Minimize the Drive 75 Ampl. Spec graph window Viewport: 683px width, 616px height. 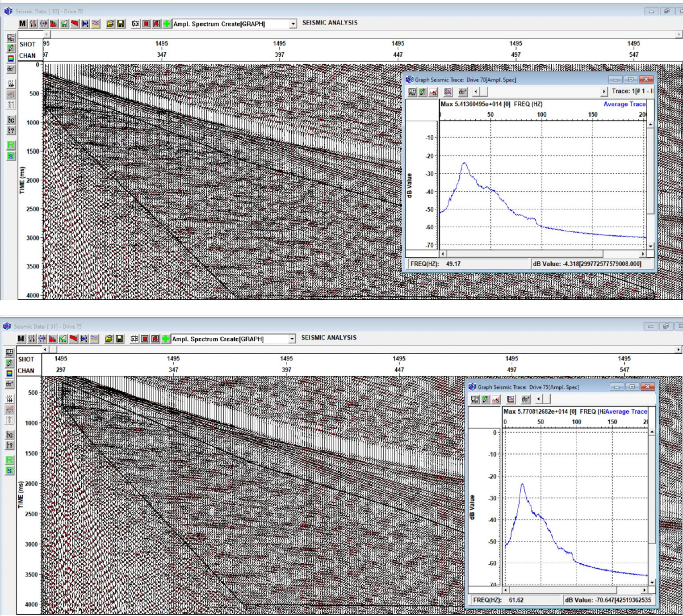point(616,387)
